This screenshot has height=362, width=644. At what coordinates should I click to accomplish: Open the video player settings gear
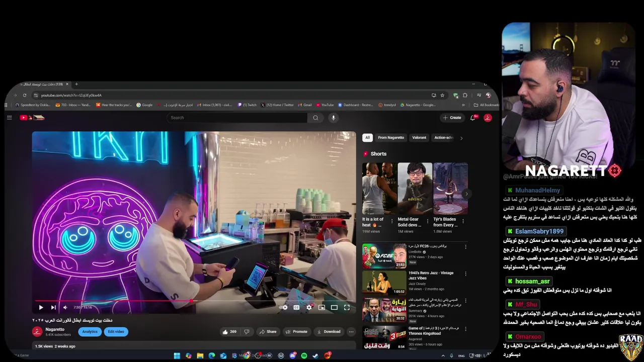click(x=309, y=307)
